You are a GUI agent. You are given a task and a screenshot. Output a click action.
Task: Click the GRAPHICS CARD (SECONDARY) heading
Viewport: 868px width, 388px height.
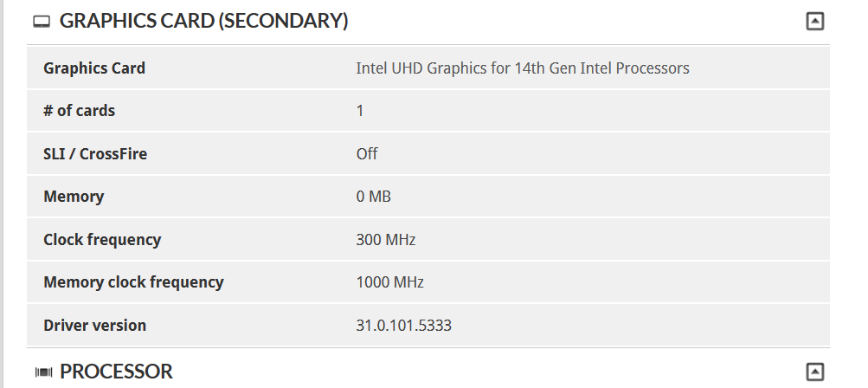tap(203, 22)
